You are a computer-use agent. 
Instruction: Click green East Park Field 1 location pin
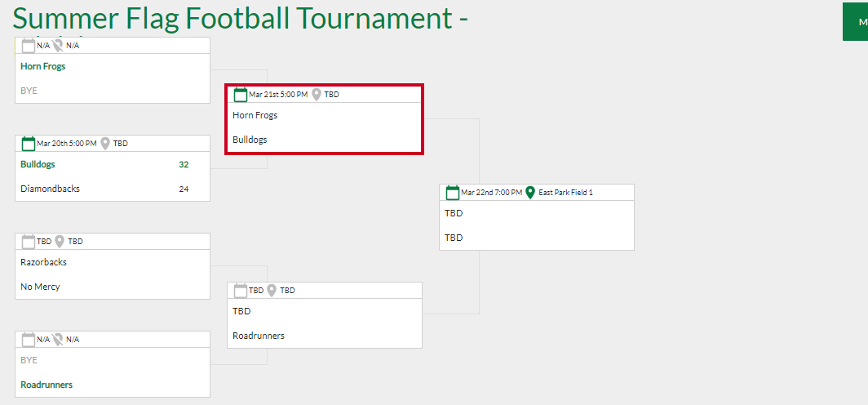pyautogui.click(x=529, y=193)
